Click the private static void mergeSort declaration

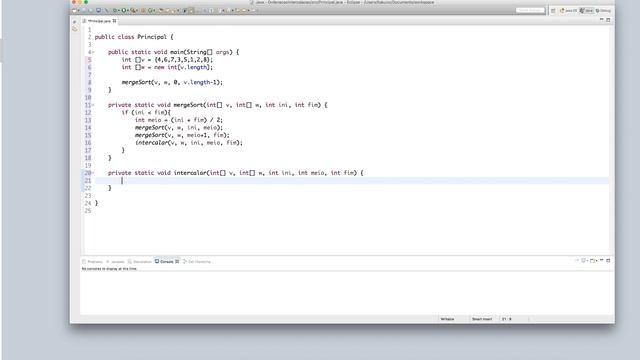point(218,105)
